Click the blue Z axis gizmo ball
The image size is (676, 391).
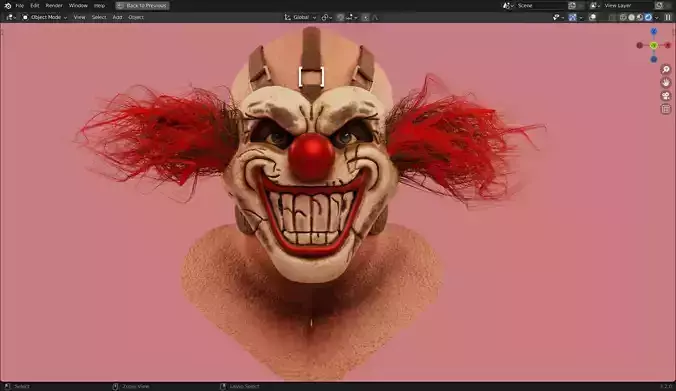(x=654, y=31)
